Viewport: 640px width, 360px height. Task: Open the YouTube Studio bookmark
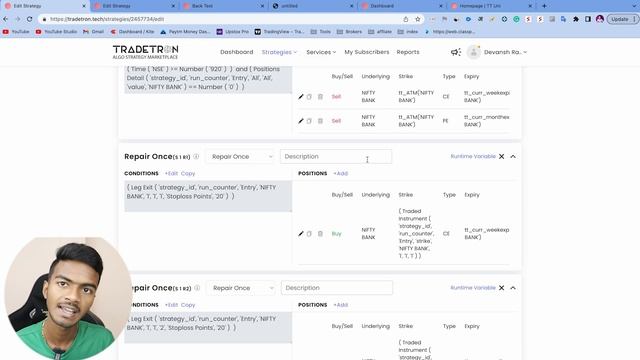[56, 31]
